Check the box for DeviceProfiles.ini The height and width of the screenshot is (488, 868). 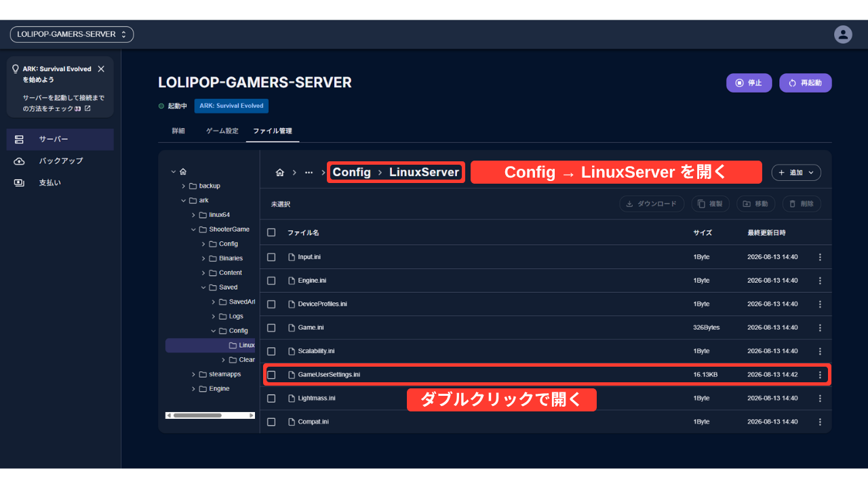(271, 304)
